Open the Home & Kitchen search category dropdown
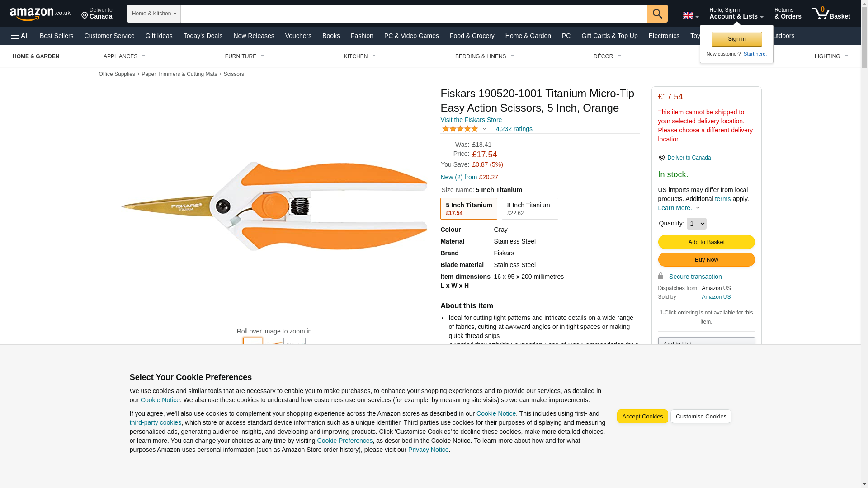Screen dimensions: 868x488 (x=154, y=14)
